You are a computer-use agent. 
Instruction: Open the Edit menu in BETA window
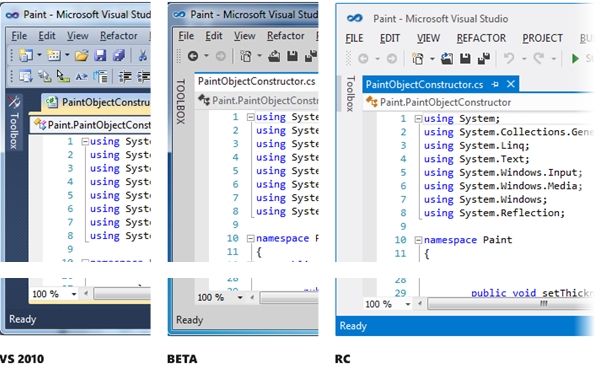pyautogui.click(x=214, y=36)
